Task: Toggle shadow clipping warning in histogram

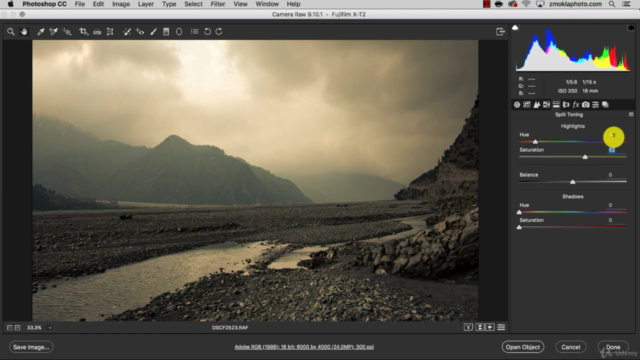Action: [515, 27]
